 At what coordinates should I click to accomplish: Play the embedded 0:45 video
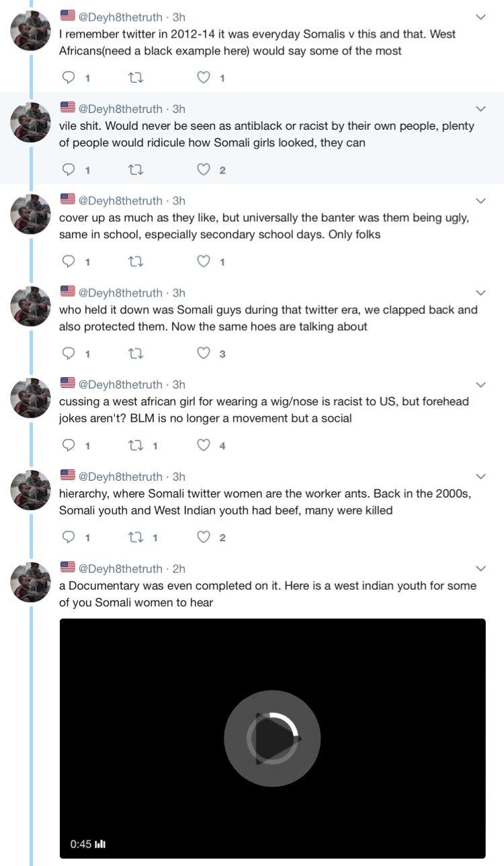click(272, 738)
